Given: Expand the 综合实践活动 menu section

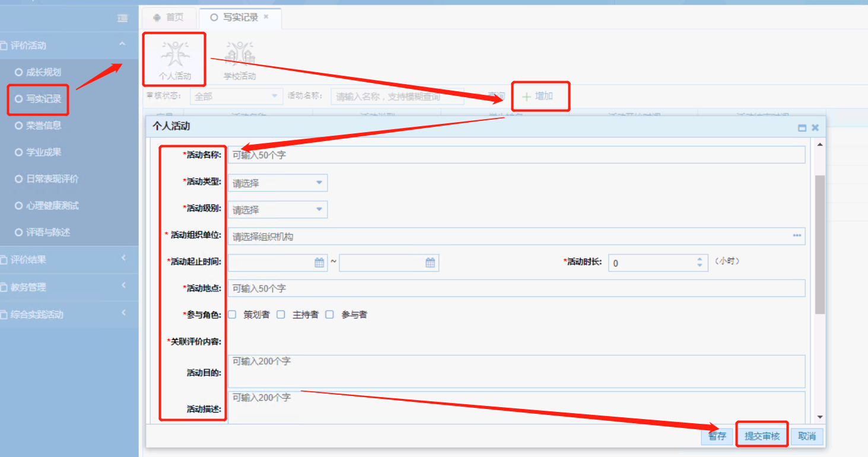Looking at the screenshot, I should (123, 312).
